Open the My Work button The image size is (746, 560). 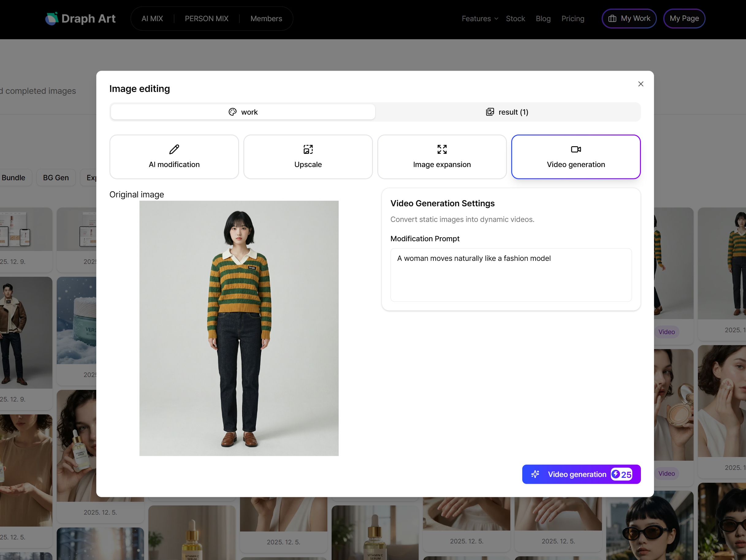629,19
